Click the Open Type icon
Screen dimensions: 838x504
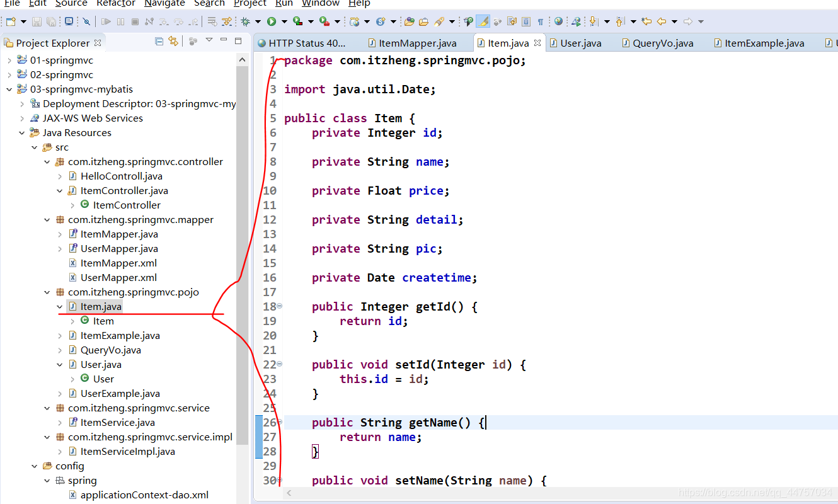pos(410,21)
